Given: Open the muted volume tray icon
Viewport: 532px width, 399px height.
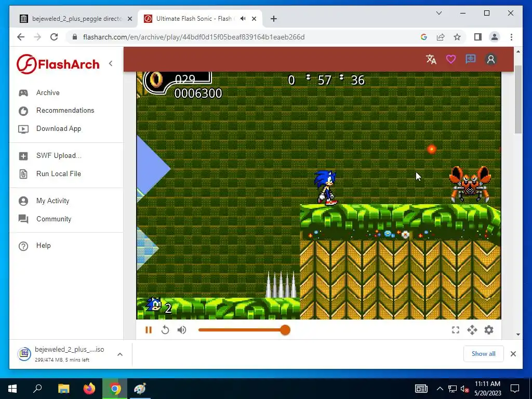Looking at the screenshot, I should 465,389.
